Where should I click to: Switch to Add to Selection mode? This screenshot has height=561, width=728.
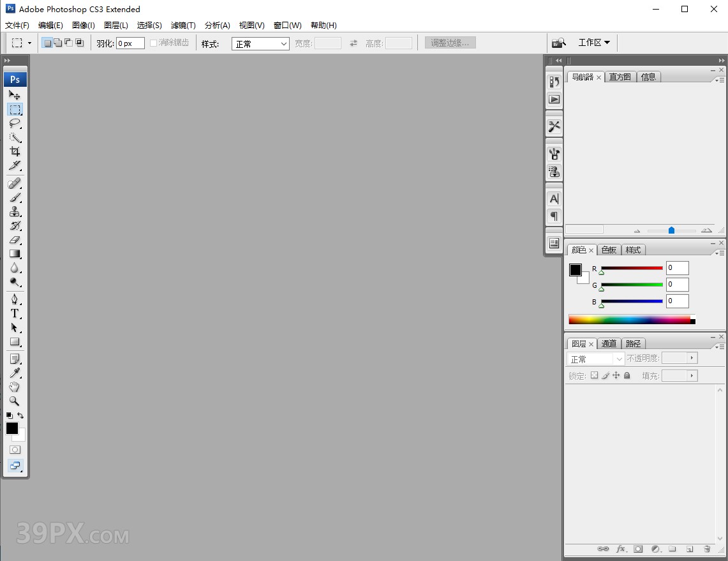click(x=57, y=41)
